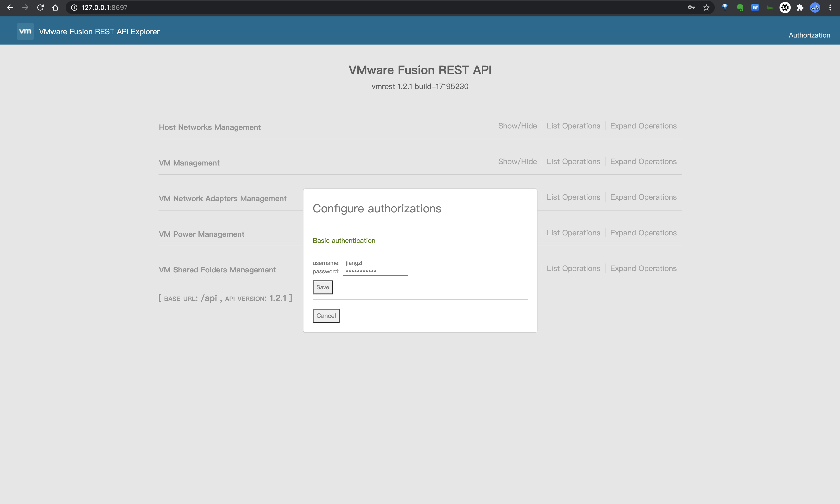840x504 pixels.
Task: Click the password input field
Action: [x=375, y=271]
